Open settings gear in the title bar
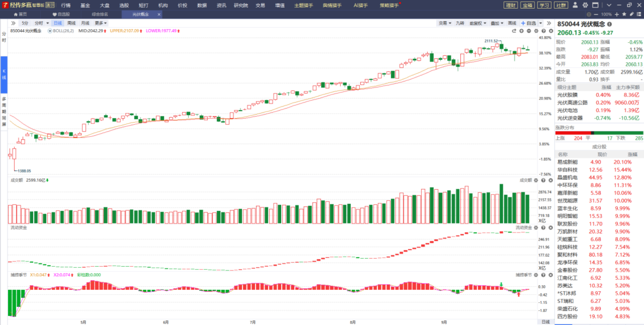This screenshot has height=325, width=644. [585, 5]
